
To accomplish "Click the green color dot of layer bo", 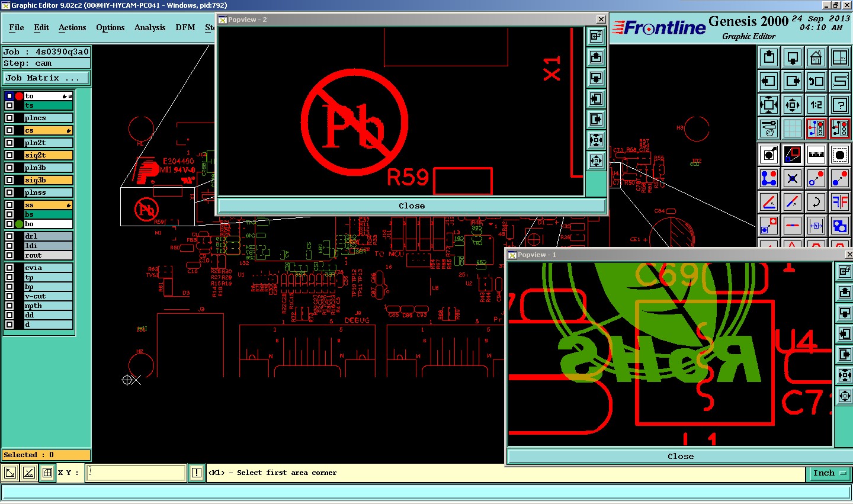I will click(19, 224).
